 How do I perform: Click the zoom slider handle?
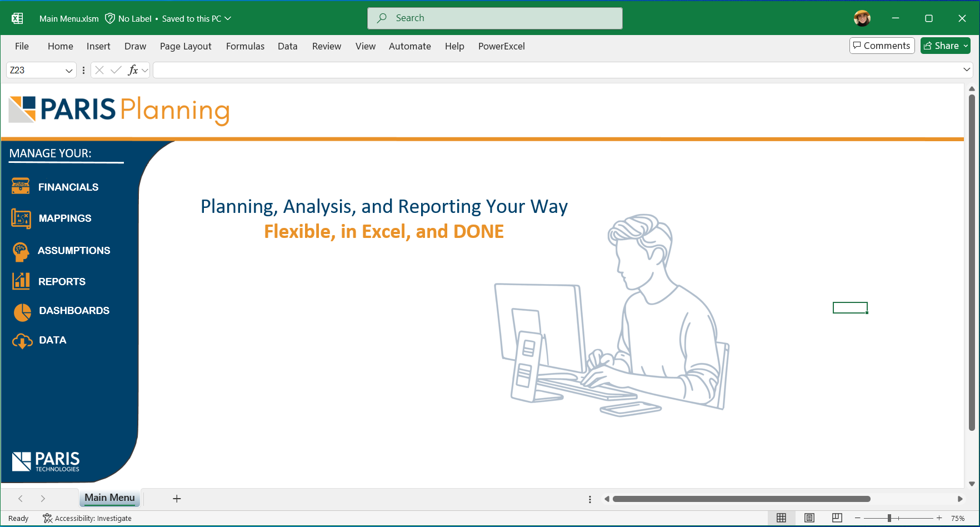[889, 518]
